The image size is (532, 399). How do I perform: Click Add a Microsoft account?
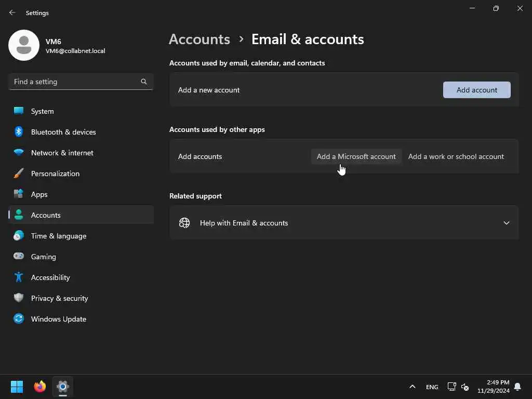pos(356,156)
